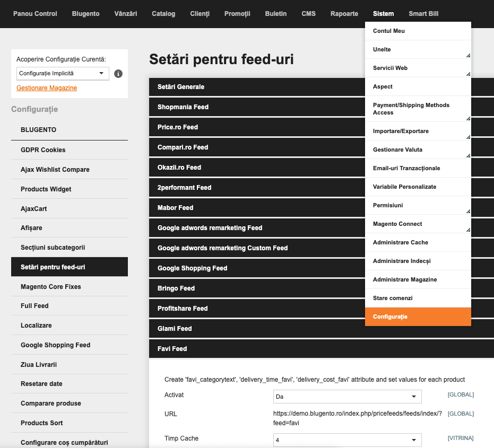Open GDPR Cookies configuration
The width and height of the screenshot is (494, 448).
[x=70, y=150]
